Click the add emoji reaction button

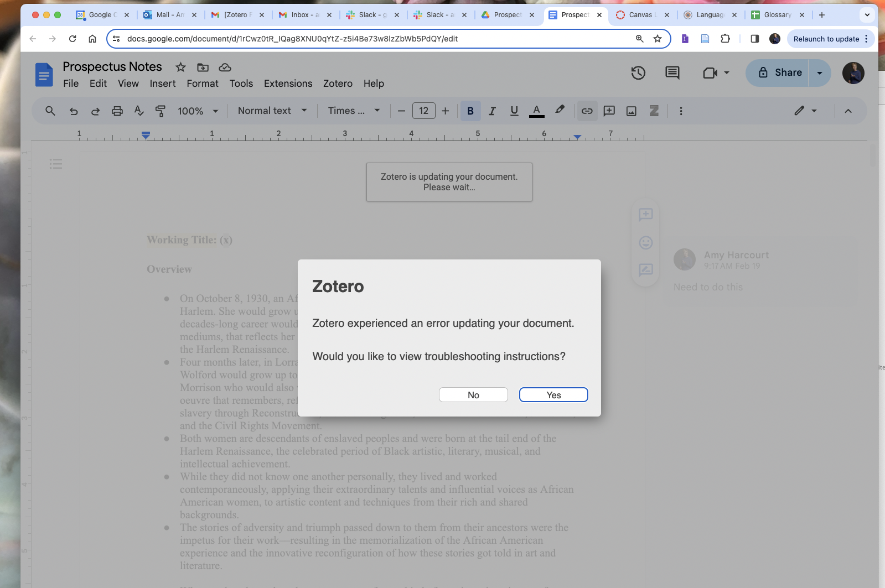tap(645, 242)
